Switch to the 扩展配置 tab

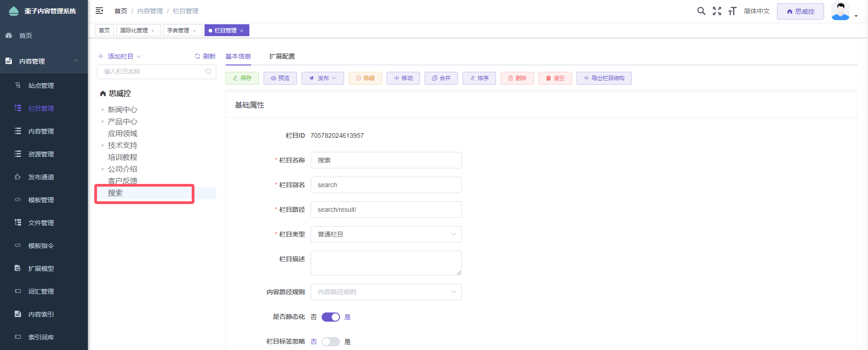282,56
